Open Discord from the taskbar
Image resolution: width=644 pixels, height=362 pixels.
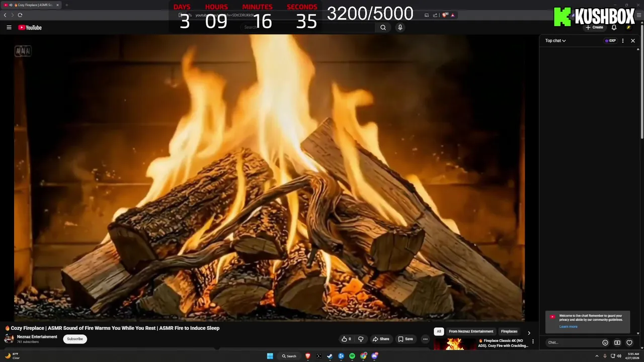[x=374, y=356]
